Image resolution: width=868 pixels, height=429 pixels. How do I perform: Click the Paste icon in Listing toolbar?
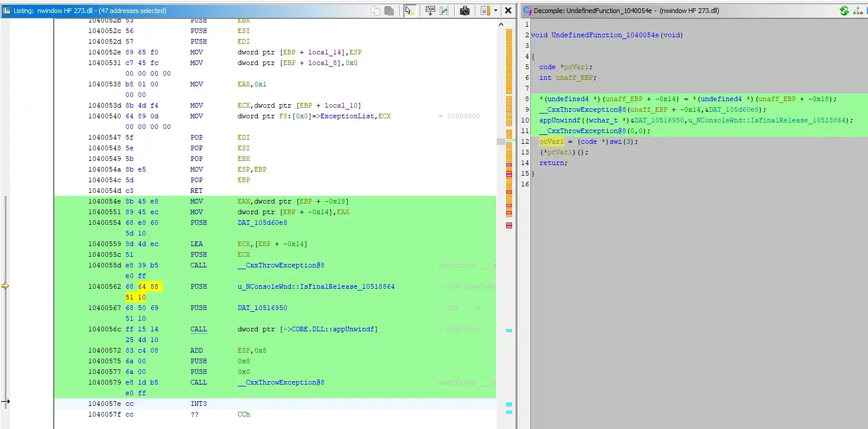pos(390,11)
